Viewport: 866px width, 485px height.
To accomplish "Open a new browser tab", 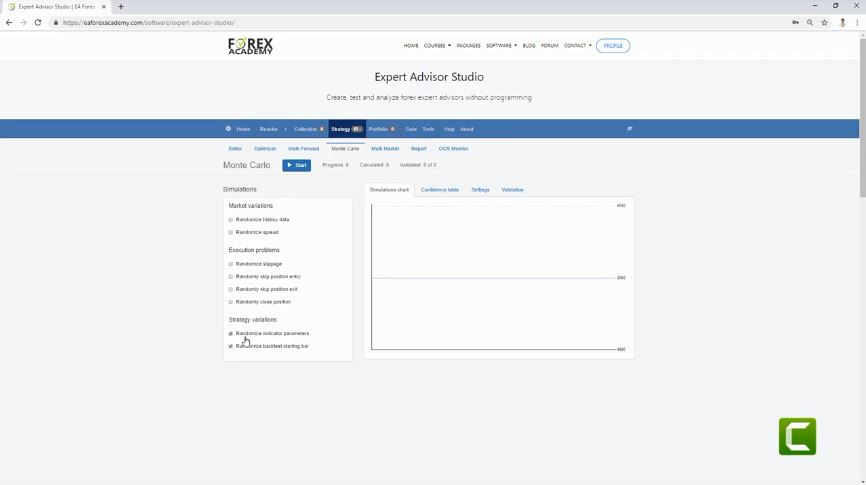I will (121, 7).
